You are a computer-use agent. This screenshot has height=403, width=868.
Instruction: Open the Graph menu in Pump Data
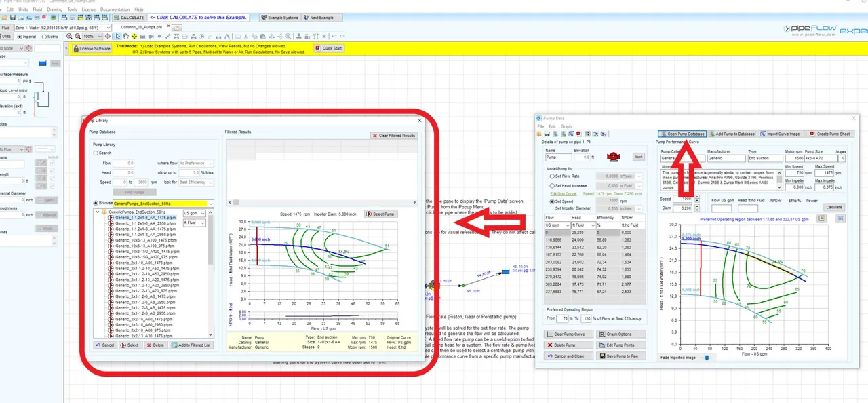pyautogui.click(x=566, y=126)
